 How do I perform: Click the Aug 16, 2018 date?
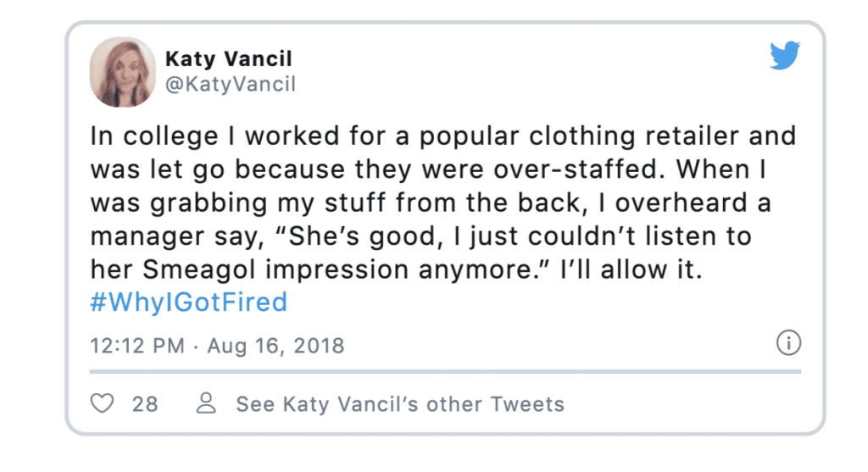(275, 346)
